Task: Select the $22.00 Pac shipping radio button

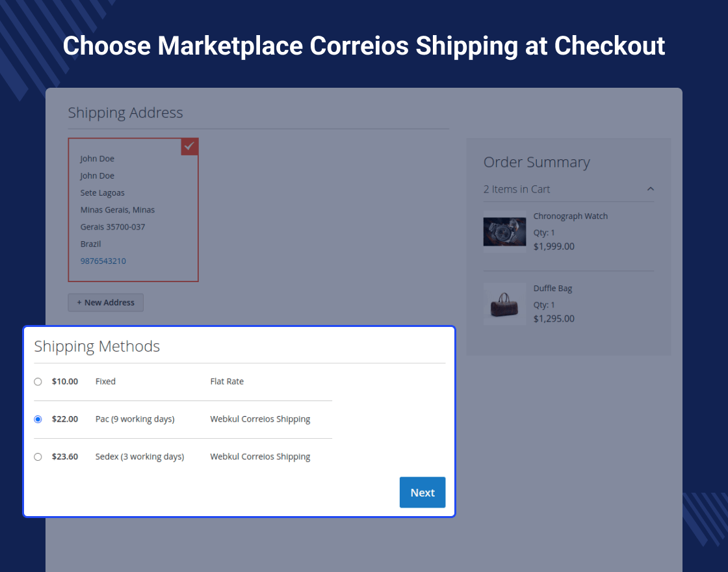Action: [x=38, y=419]
